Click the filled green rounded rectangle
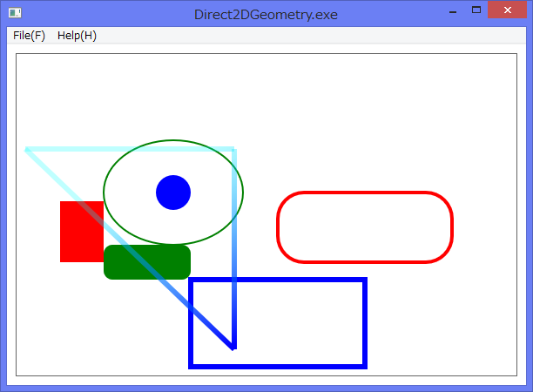The height and width of the screenshot is (392, 533). pos(147,262)
